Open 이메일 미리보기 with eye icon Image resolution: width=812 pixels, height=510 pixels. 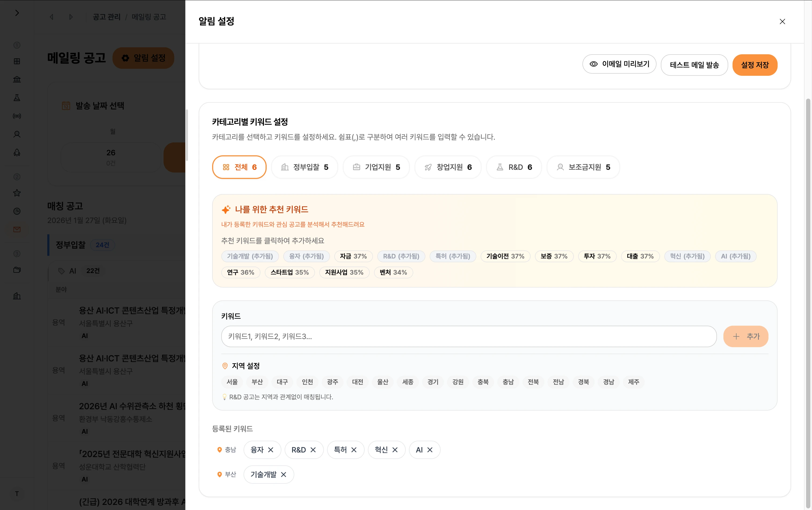tap(619, 64)
